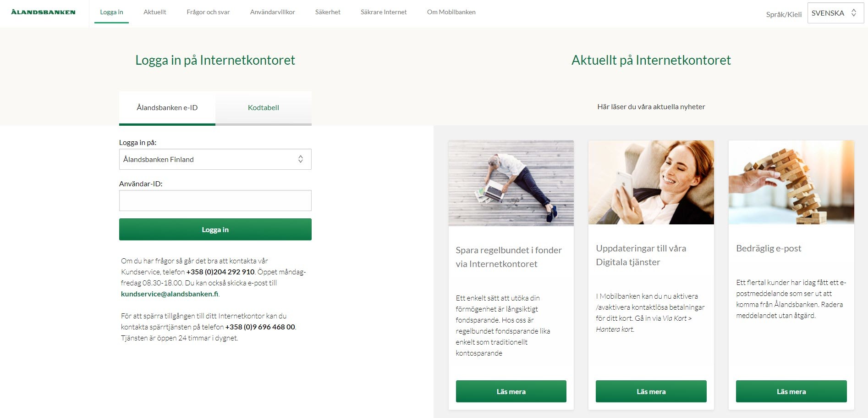
Task: Click Läs mera under Bedräglig e-post
Action: (791, 391)
